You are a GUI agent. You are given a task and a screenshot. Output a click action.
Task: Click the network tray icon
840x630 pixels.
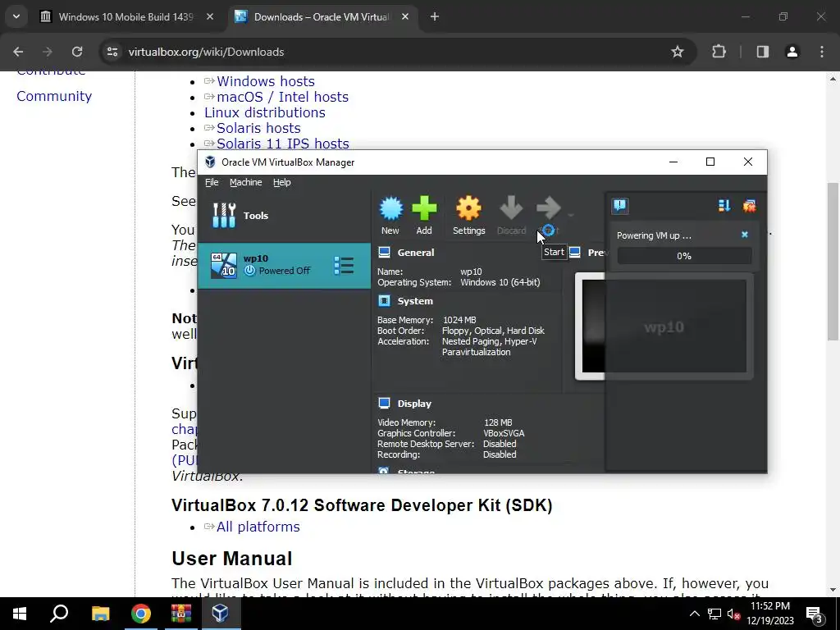(714, 614)
